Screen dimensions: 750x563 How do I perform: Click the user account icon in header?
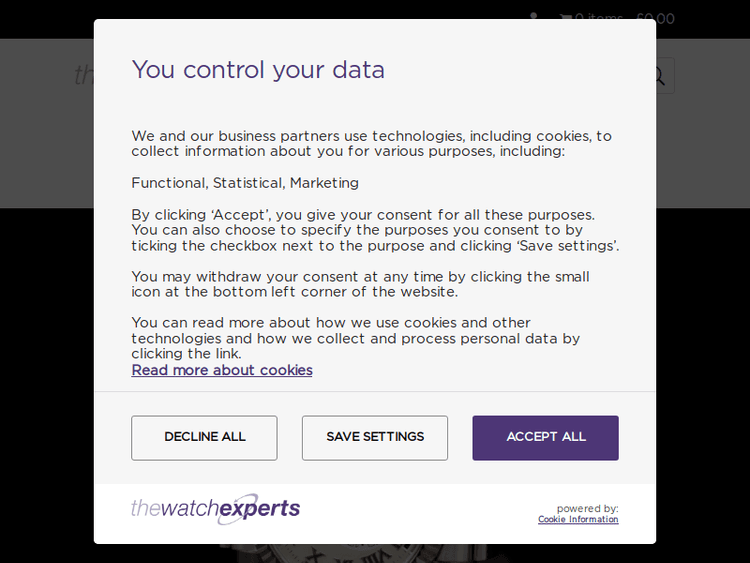534,17
